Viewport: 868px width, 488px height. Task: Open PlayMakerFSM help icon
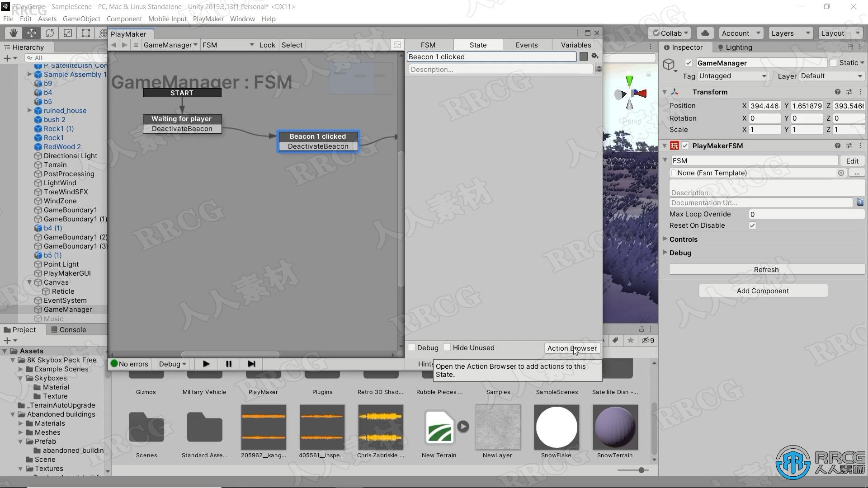point(837,145)
